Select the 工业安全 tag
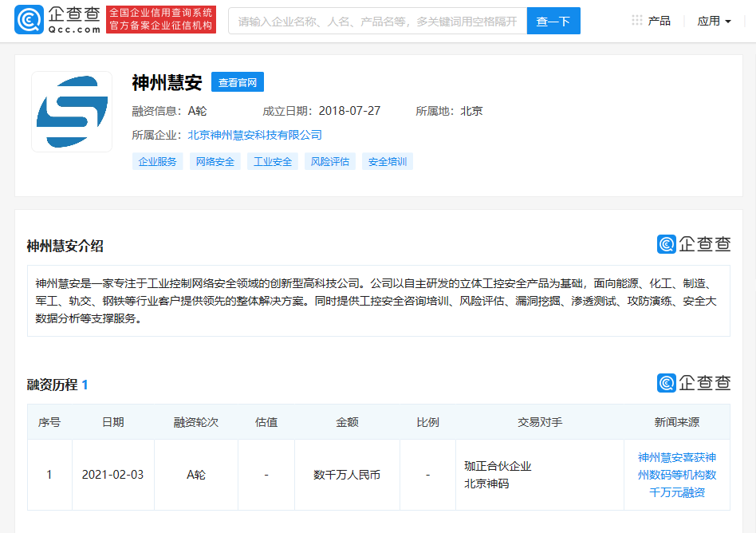Screen dimensions: 756x533 [273, 161]
